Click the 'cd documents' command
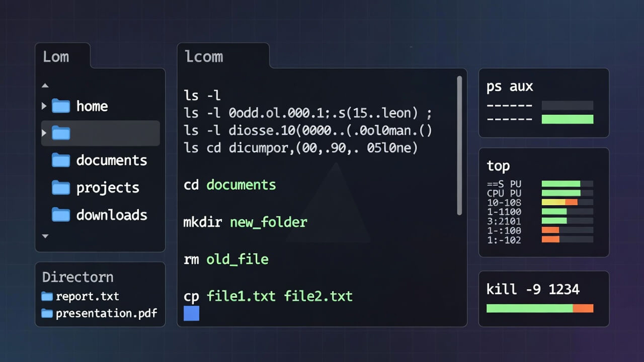This screenshot has height=362, width=644. tap(230, 185)
